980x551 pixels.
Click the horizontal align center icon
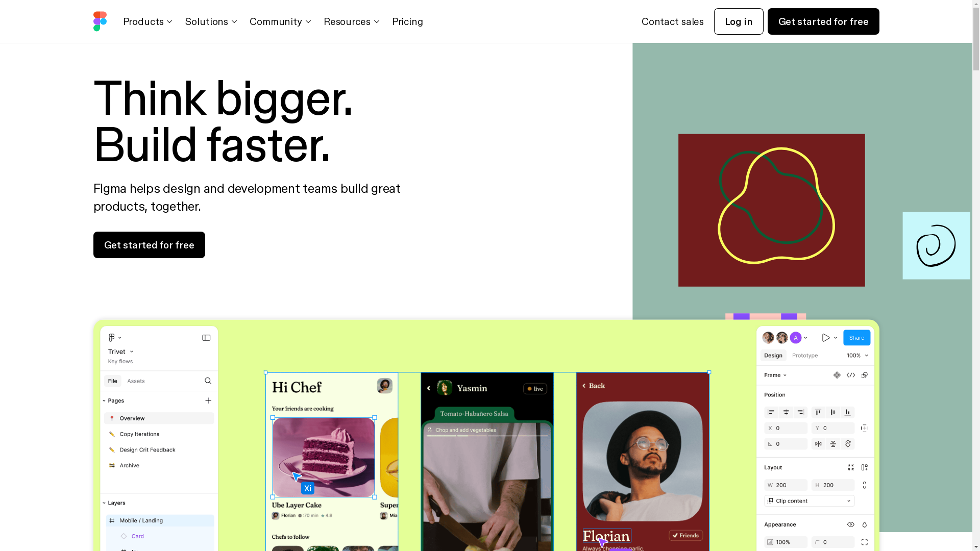pyautogui.click(x=786, y=411)
